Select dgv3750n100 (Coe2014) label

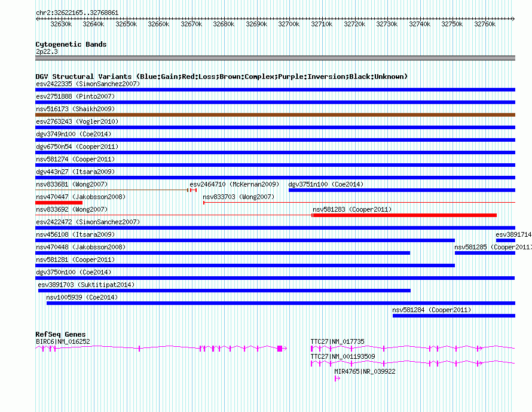click(x=74, y=272)
